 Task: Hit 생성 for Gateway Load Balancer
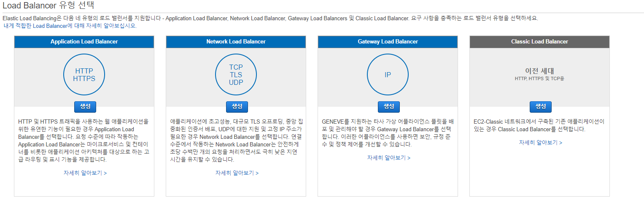pos(388,107)
